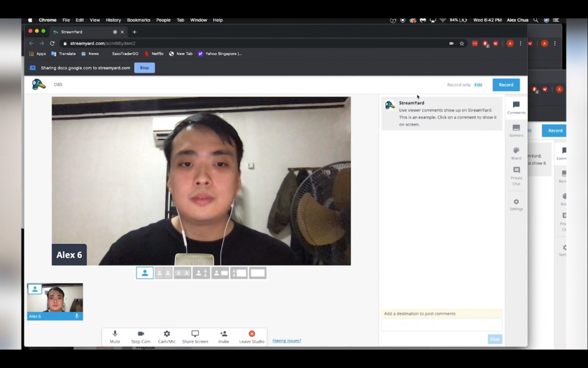Open the Comments panel
The width and height of the screenshot is (588, 368).
click(516, 108)
